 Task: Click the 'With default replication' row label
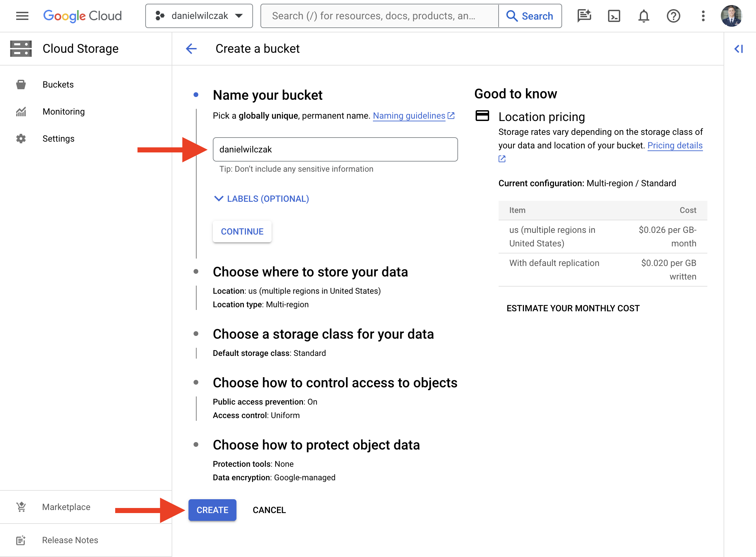point(554,263)
